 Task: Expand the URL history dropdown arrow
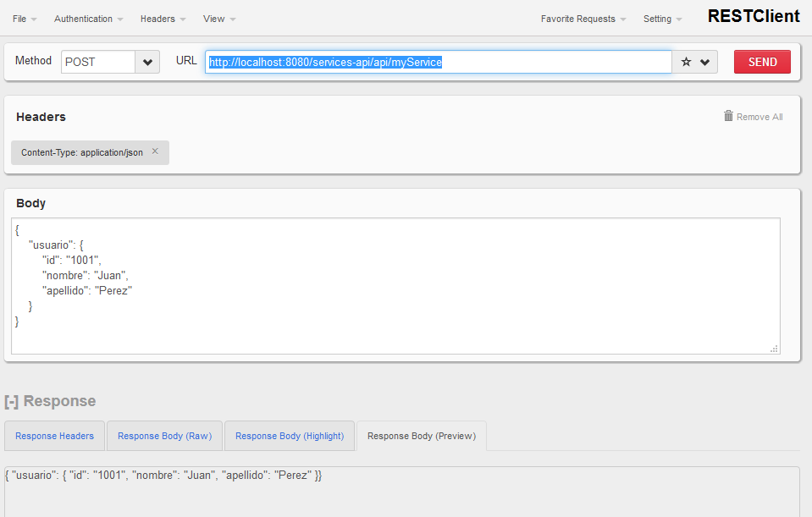pyautogui.click(x=704, y=62)
